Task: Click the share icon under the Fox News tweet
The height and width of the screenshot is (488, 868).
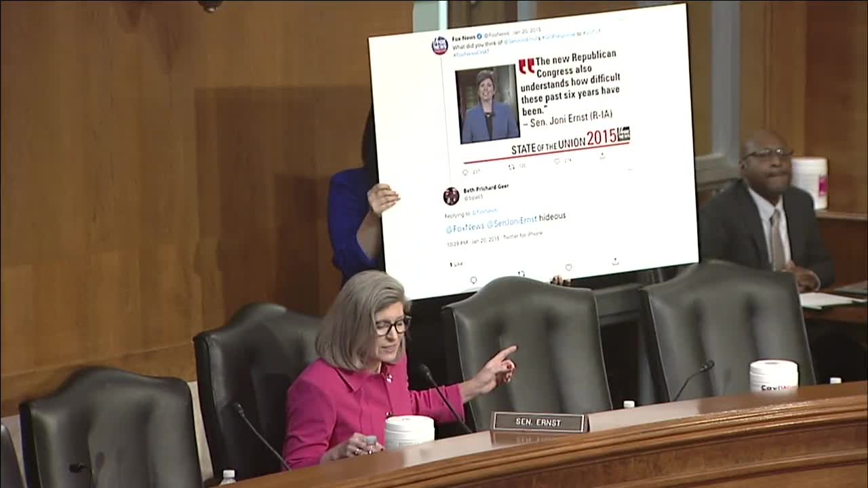Action: (602, 156)
